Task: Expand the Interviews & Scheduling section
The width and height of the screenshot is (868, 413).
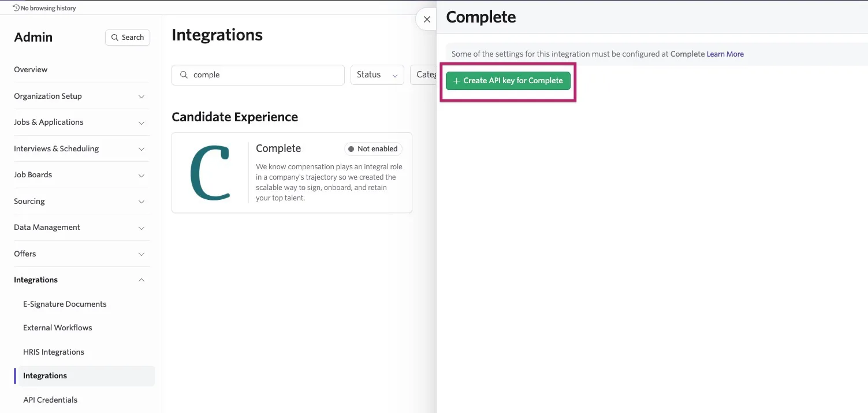Action: 81,148
